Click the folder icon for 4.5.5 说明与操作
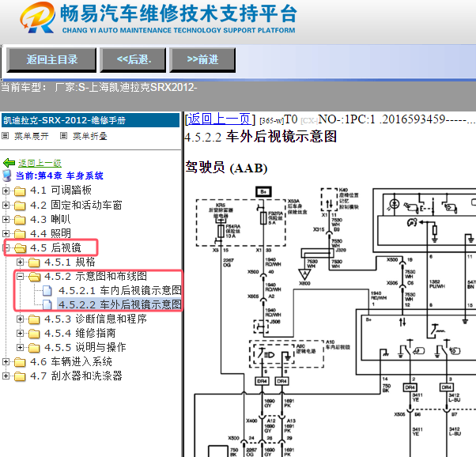The image size is (476, 457). [34, 348]
